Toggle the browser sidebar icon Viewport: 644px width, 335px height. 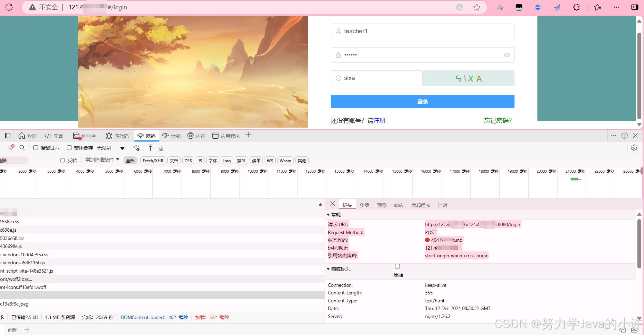pos(635,7)
